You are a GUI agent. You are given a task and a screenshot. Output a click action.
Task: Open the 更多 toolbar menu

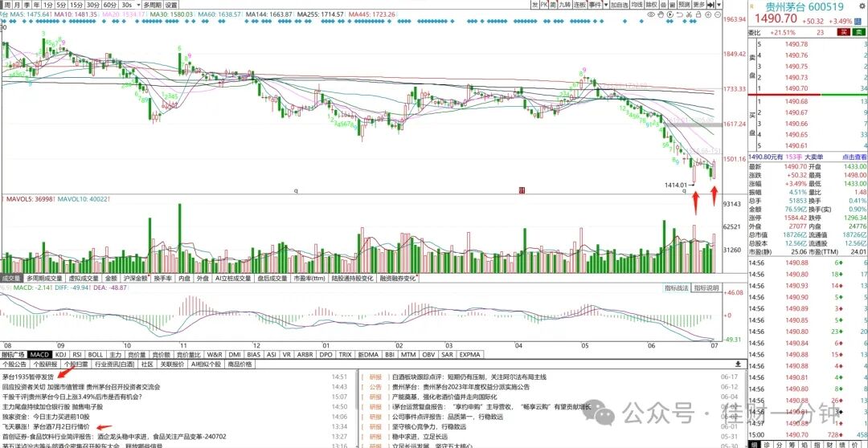[x=699, y=5]
